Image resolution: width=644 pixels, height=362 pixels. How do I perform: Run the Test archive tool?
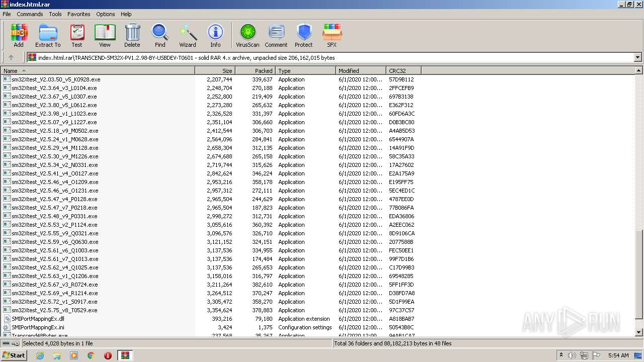click(x=77, y=36)
